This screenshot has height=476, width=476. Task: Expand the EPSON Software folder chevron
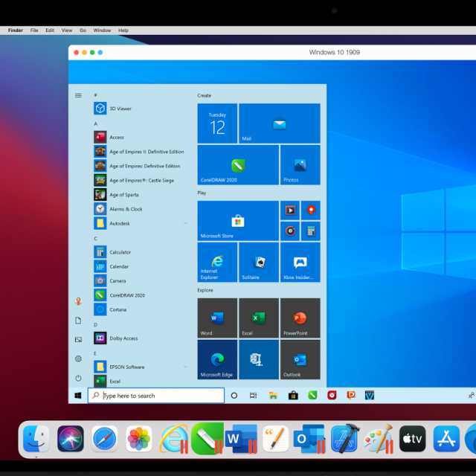(x=185, y=367)
